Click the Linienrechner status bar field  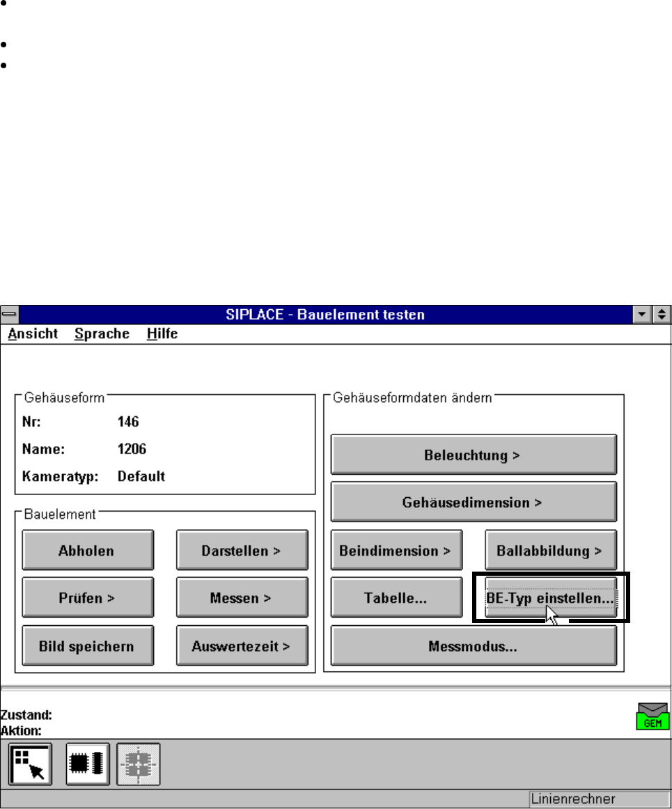click(599, 799)
